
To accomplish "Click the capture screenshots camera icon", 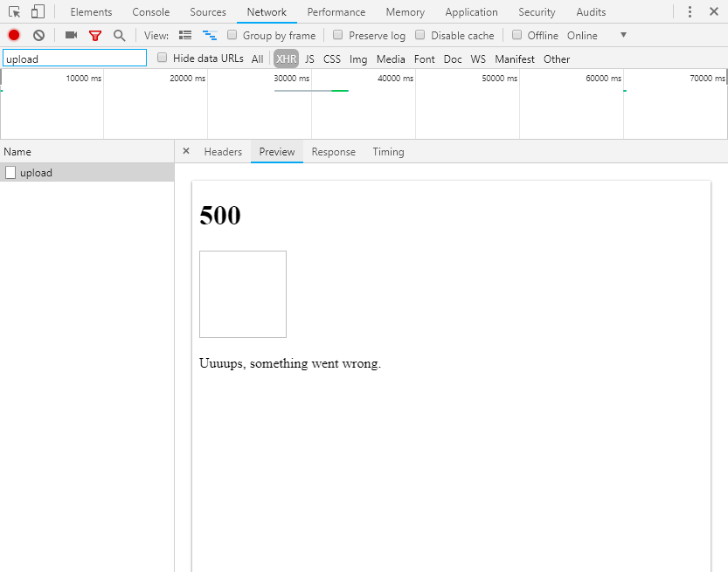I will pos(71,35).
